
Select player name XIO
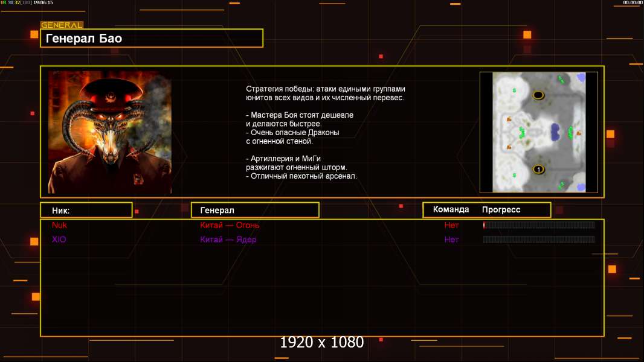pos(59,240)
